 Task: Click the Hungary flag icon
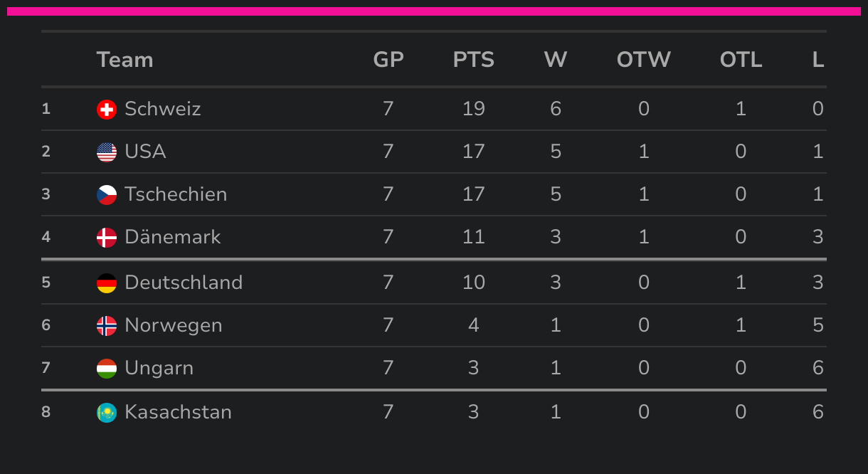(107, 368)
